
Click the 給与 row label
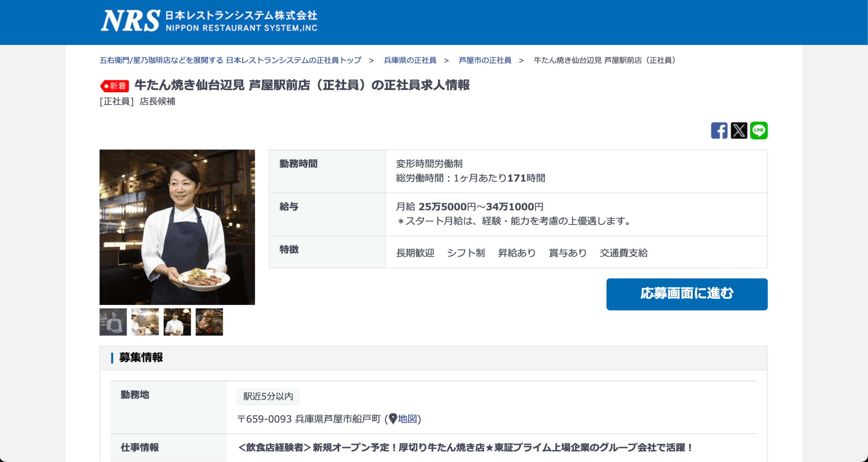(x=289, y=207)
